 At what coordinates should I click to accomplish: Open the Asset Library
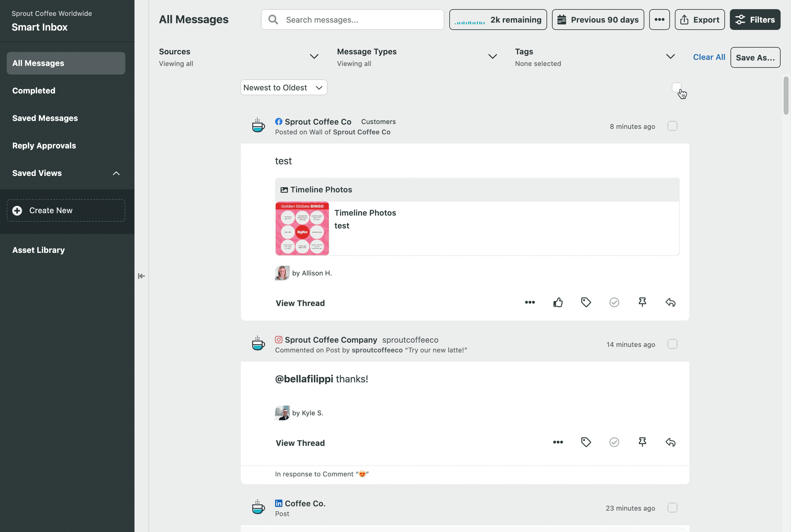tap(39, 250)
